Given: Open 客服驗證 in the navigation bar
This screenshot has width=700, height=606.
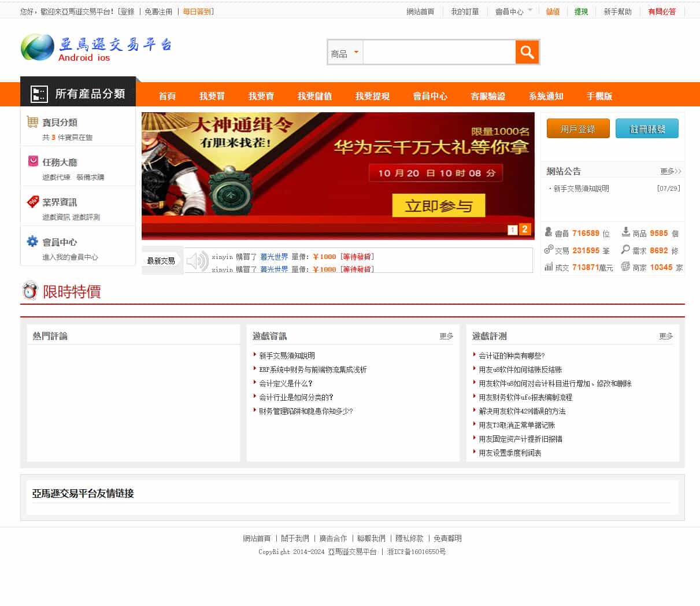Looking at the screenshot, I should click(488, 96).
